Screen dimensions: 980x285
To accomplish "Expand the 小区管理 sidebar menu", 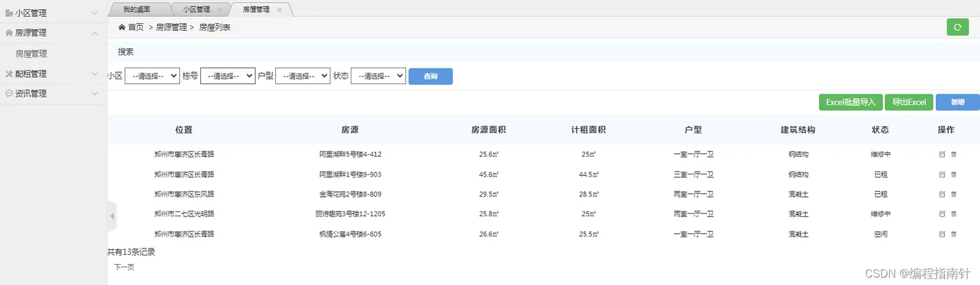I will point(53,13).
